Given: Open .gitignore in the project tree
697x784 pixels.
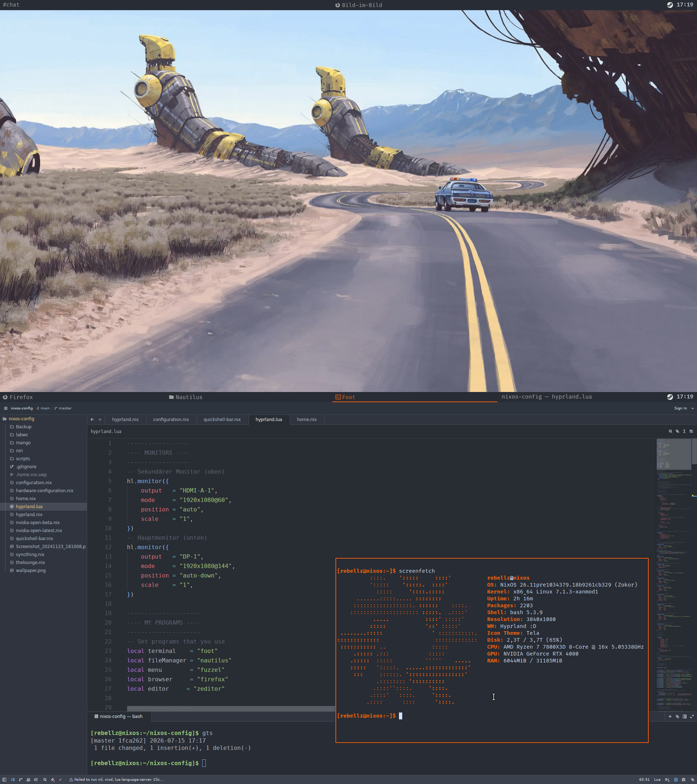Looking at the screenshot, I should click(x=43, y=467).
